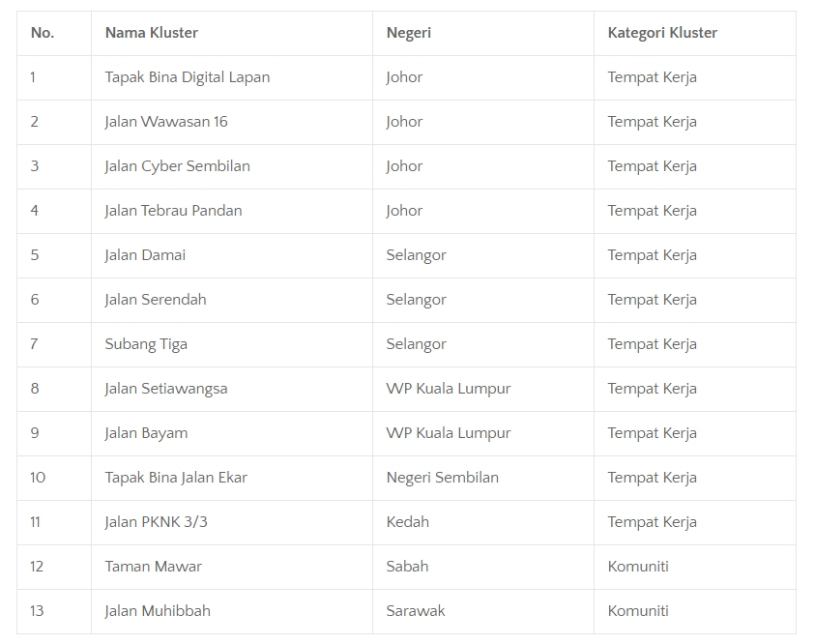Select the "Tapak Bina Digital Lapan" cell
Image resolution: width=815 pixels, height=644 pixels.
pos(188,77)
